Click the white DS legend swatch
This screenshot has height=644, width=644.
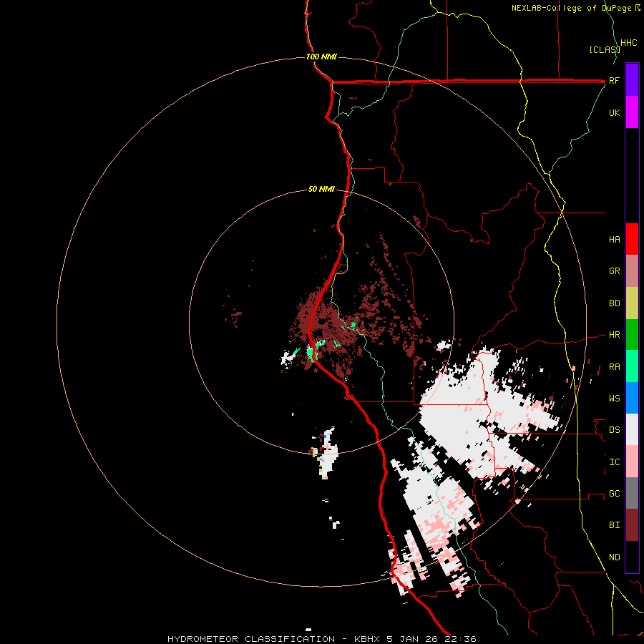coord(632,429)
